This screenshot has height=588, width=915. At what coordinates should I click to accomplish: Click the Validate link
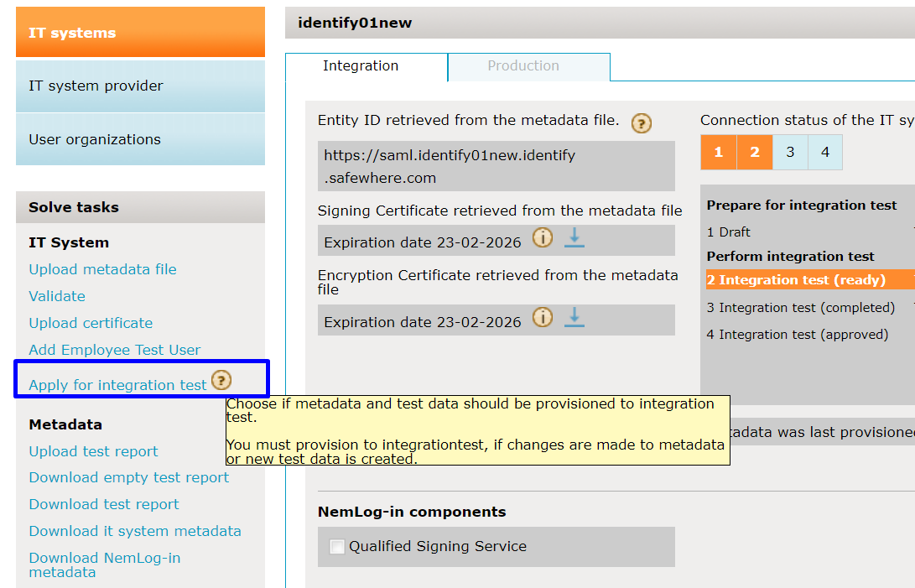pyautogui.click(x=57, y=296)
